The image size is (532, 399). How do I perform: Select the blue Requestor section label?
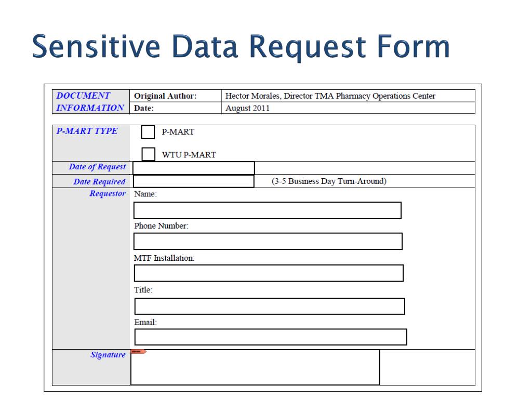(x=108, y=193)
